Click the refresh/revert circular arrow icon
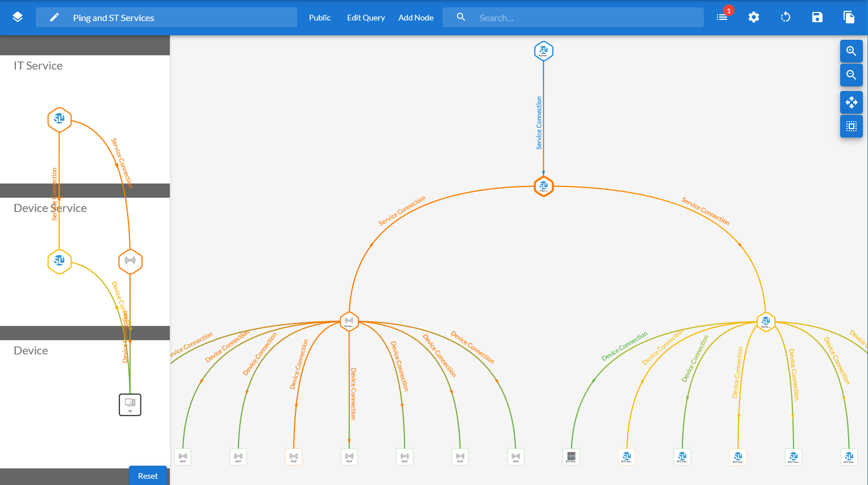 [x=786, y=17]
